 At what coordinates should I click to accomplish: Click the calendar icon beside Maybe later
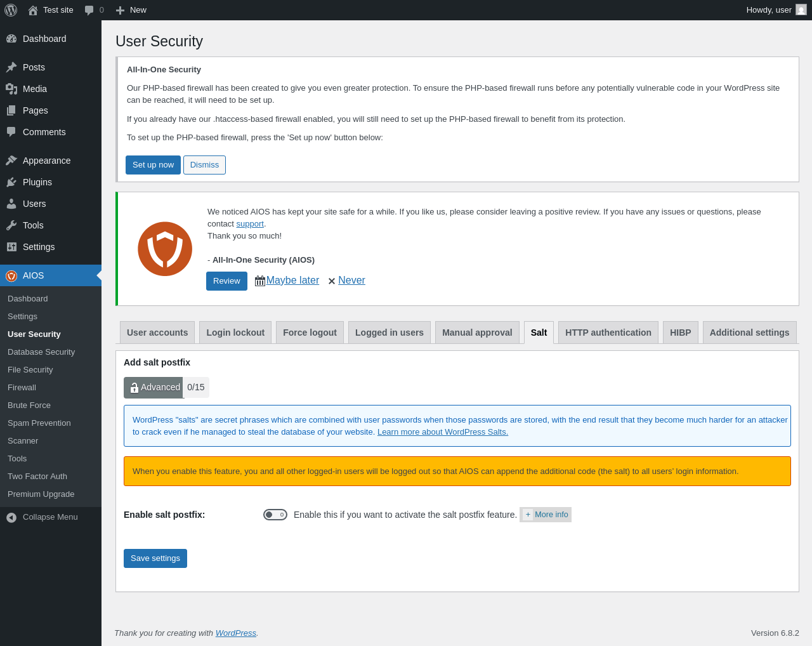(260, 280)
